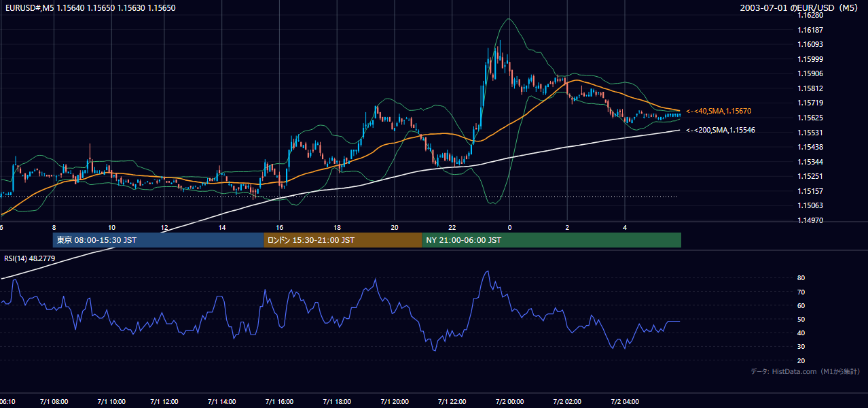
Task: Click price axis value 1.16093
Action: [x=810, y=45]
